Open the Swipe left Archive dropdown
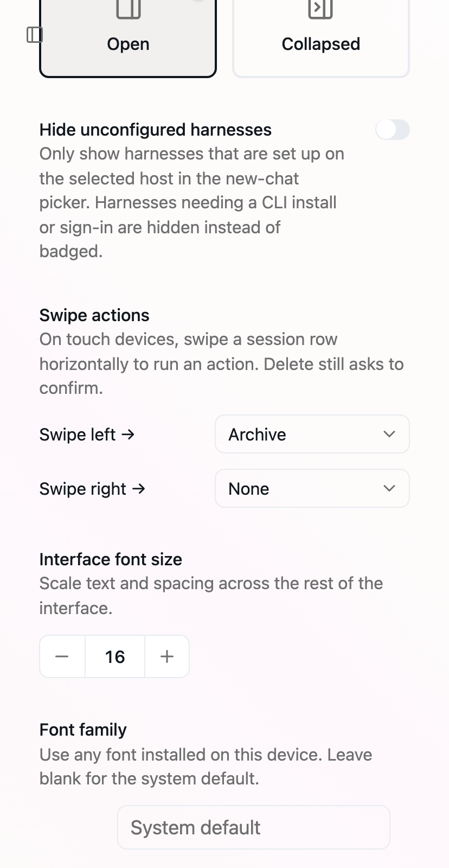449x868 pixels. pos(312,434)
